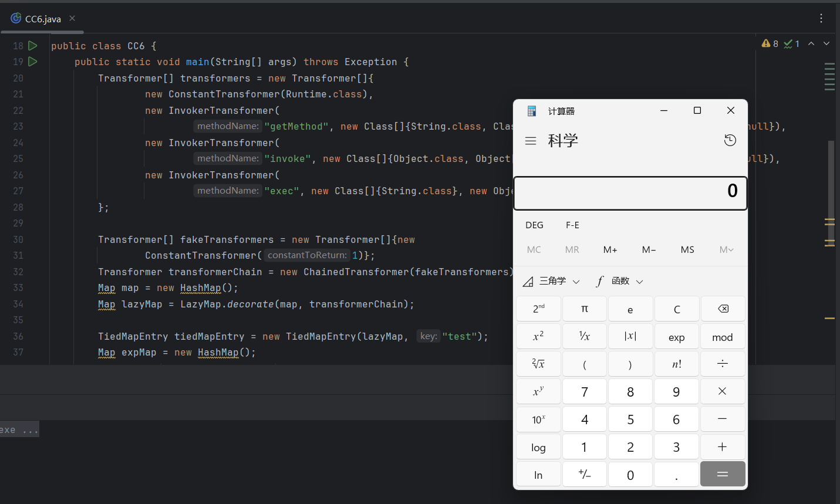The image size is (840, 504).
Task: Run the CC6 class via the line 18 gutter icon
Action: point(33,46)
